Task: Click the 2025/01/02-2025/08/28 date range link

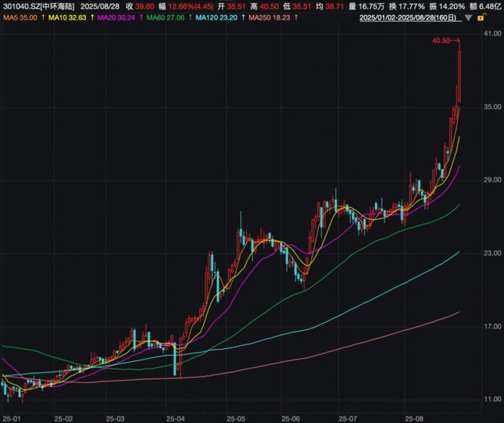Action: (x=412, y=17)
